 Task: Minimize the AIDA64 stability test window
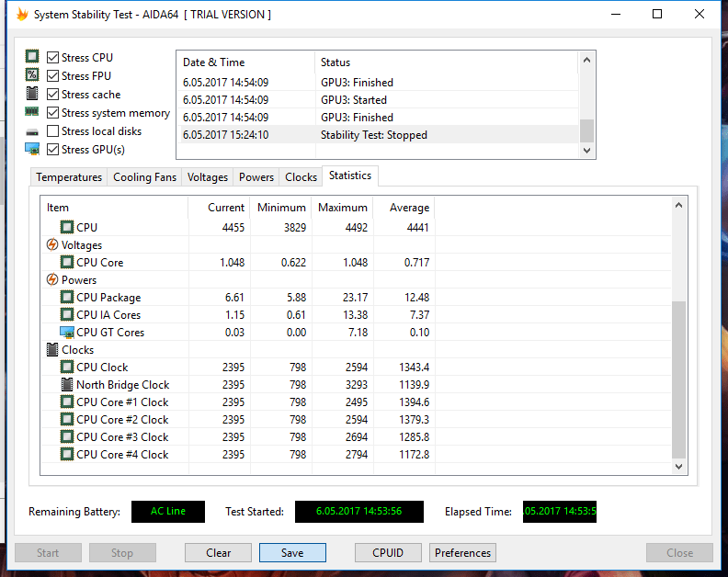[616, 15]
